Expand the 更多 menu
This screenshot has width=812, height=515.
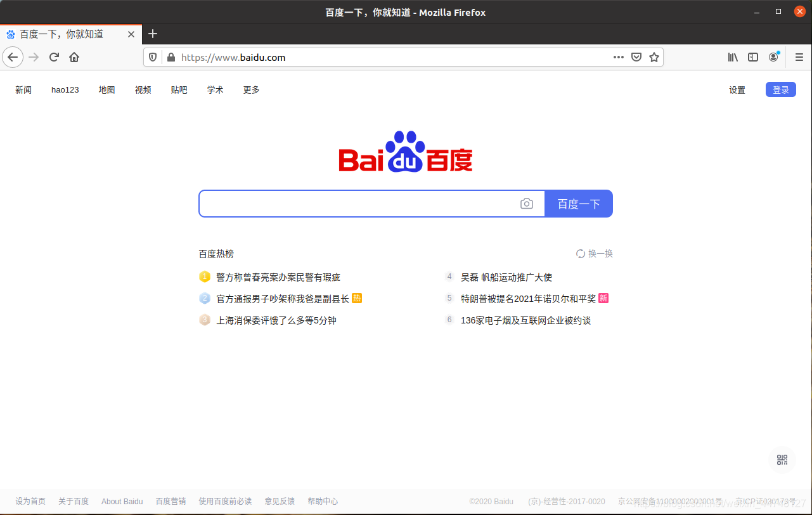[x=252, y=90]
